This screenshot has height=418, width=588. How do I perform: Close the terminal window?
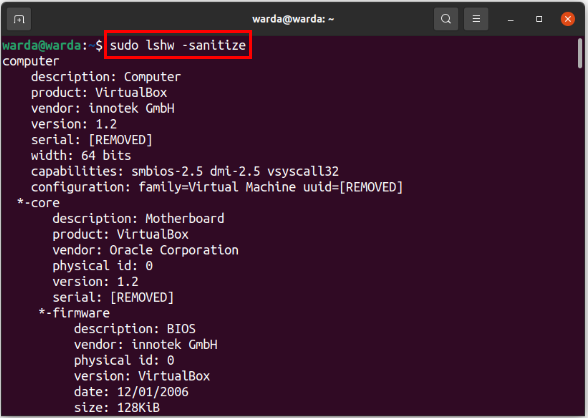(x=568, y=19)
